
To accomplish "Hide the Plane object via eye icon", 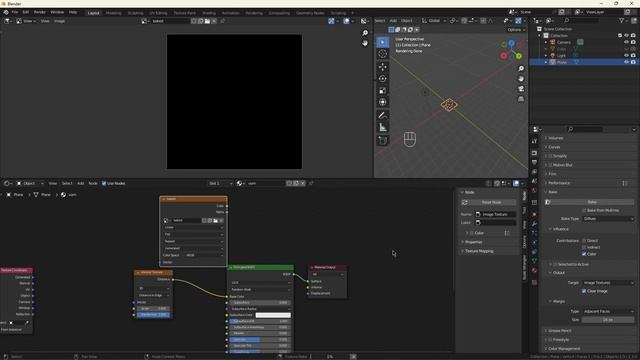I will 627,62.
